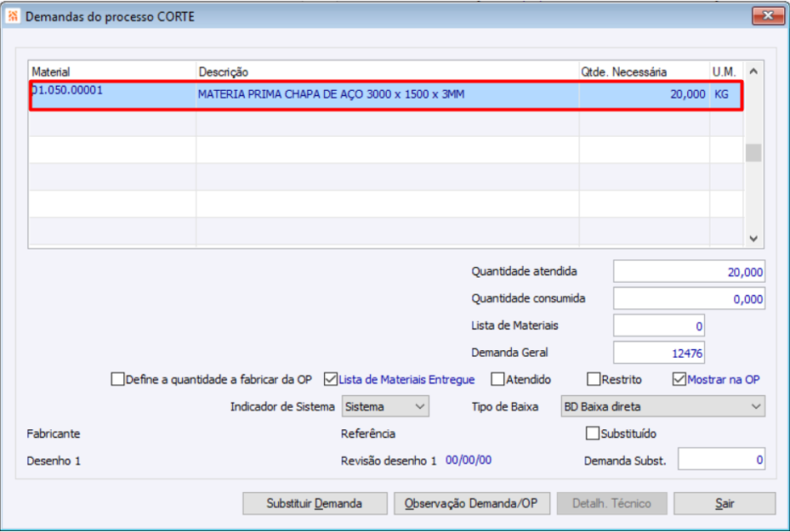Screen dimensions: 790x532
Task: Click the Sair button
Action: [725, 503]
